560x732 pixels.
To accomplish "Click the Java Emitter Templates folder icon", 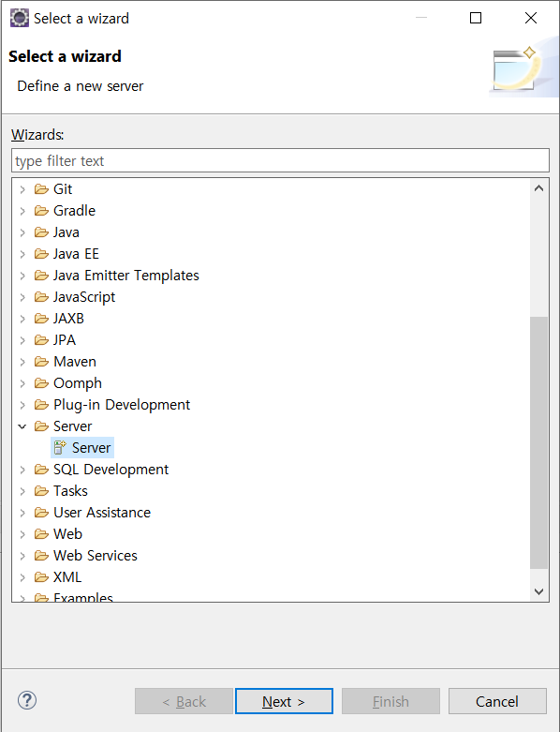I will pyautogui.click(x=41, y=276).
